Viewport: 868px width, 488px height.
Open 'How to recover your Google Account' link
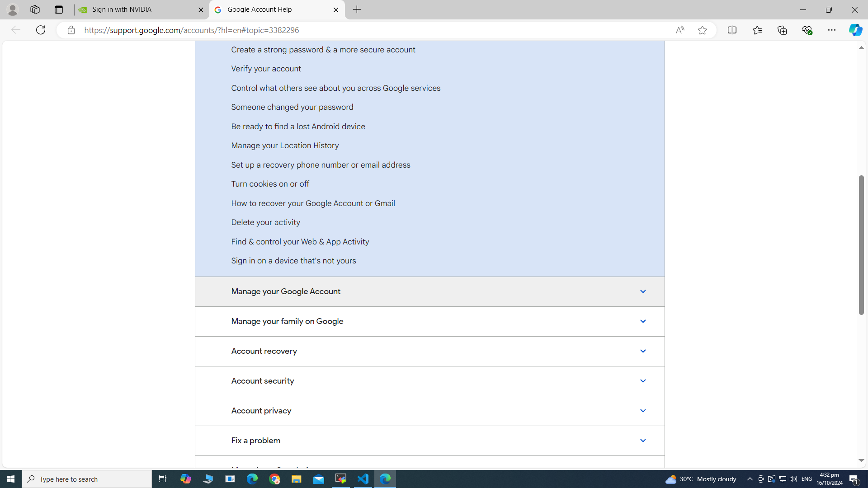tap(313, 203)
